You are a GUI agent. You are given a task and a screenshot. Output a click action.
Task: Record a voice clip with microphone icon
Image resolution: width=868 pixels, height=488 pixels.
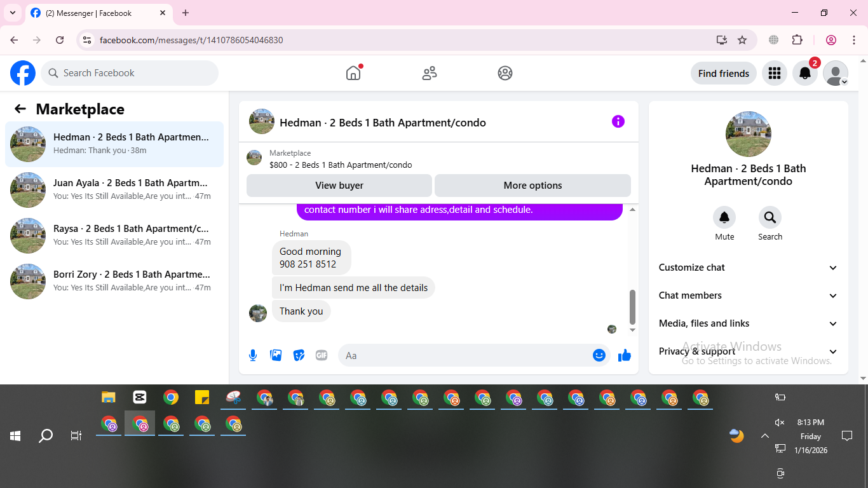[253, 355]
